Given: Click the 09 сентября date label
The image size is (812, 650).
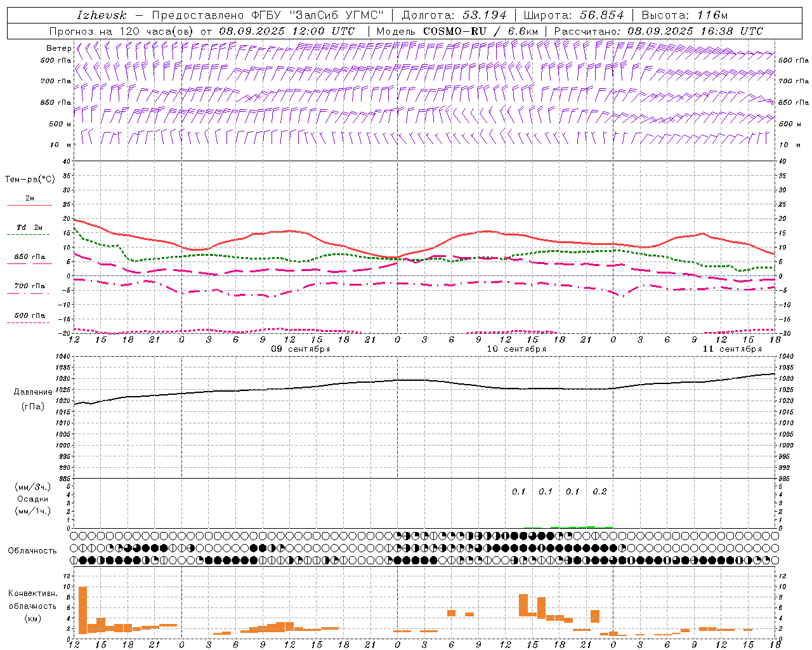Looking at the screenshot, I should [301, 349].
